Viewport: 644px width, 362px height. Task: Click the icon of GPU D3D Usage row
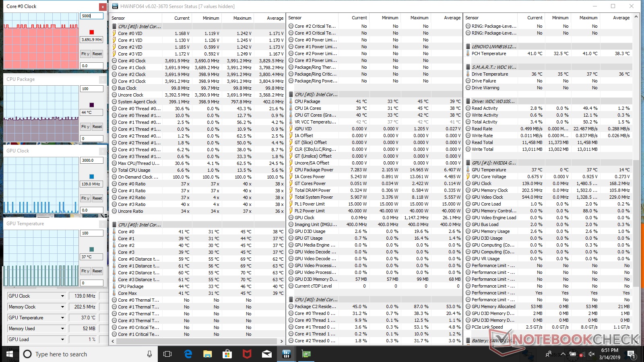coord(291,231)
